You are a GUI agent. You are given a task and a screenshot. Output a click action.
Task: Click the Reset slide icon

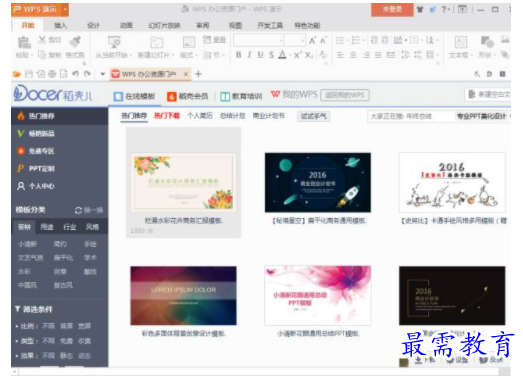(x=207, y=40)
